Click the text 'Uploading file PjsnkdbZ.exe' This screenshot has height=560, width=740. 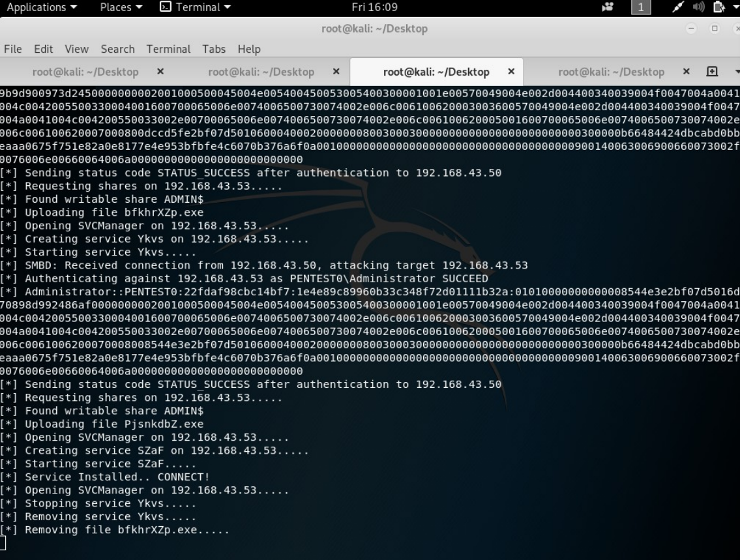coord(114,424)
